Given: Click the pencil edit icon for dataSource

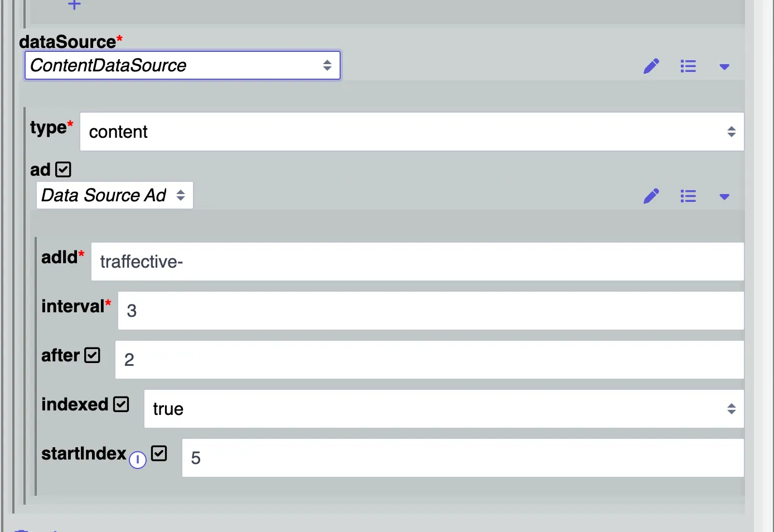Looking at the screenshot, I should coord(651,66).
